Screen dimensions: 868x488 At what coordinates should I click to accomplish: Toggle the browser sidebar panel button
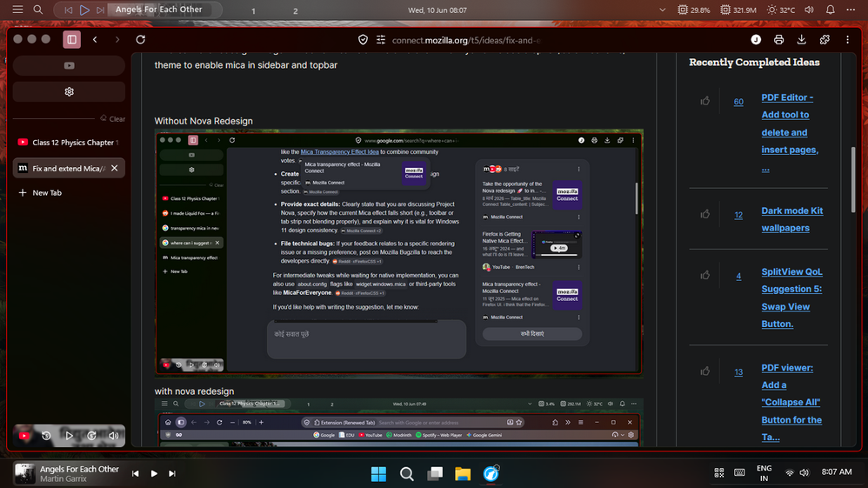point(71,39)
